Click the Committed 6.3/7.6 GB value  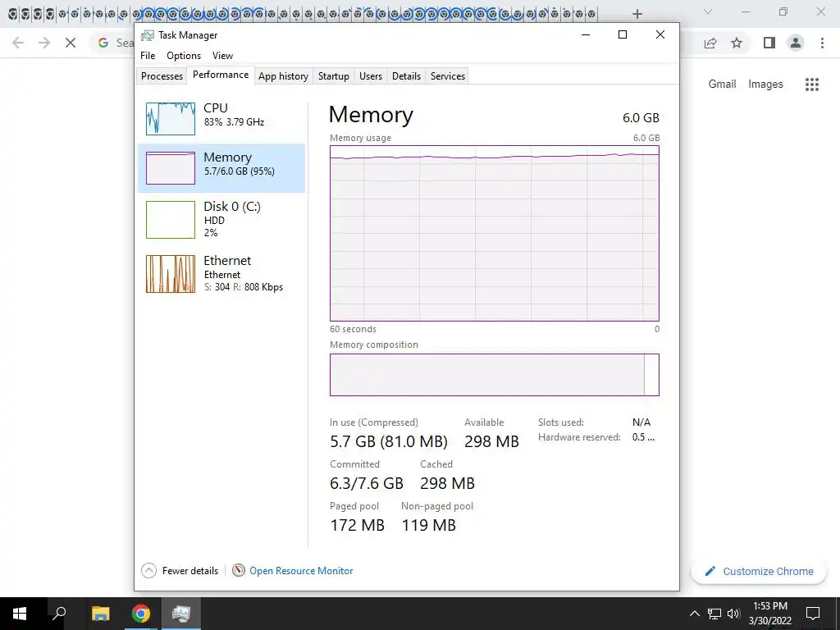367,483
